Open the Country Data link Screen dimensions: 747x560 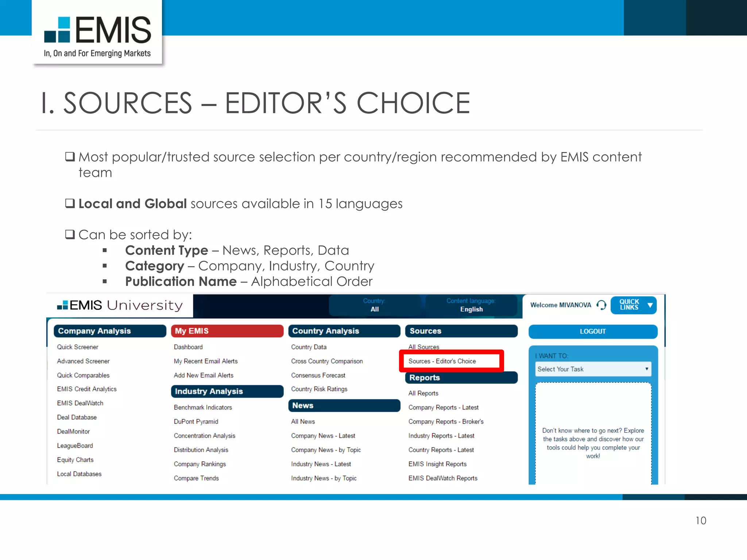pyautogui.click(x=309, y=347)
